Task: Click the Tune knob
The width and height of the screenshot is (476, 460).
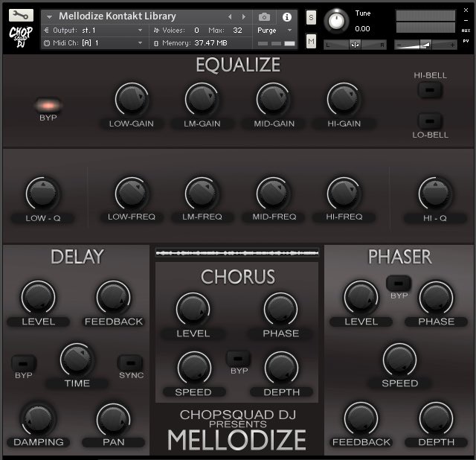Action: [336, 21]
